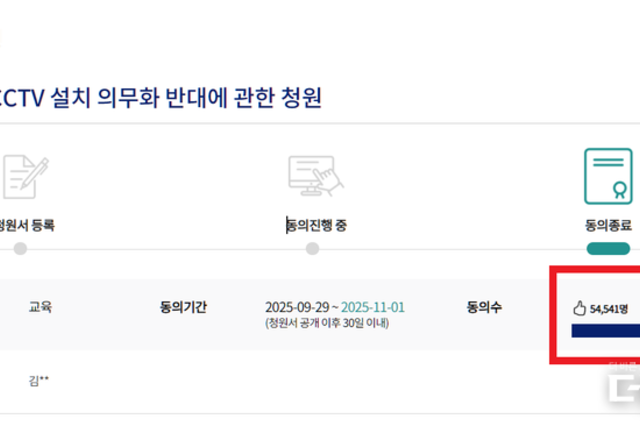Image resolution: width=640 pixels, height=426 pixels.
Task: Click the petitioner name 김**
Action: pos(39,380)
